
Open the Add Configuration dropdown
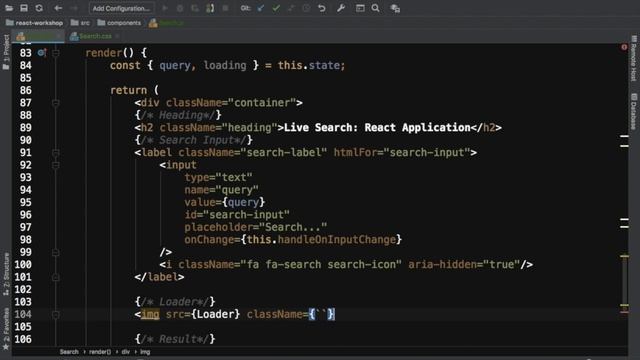coord(122,8)
